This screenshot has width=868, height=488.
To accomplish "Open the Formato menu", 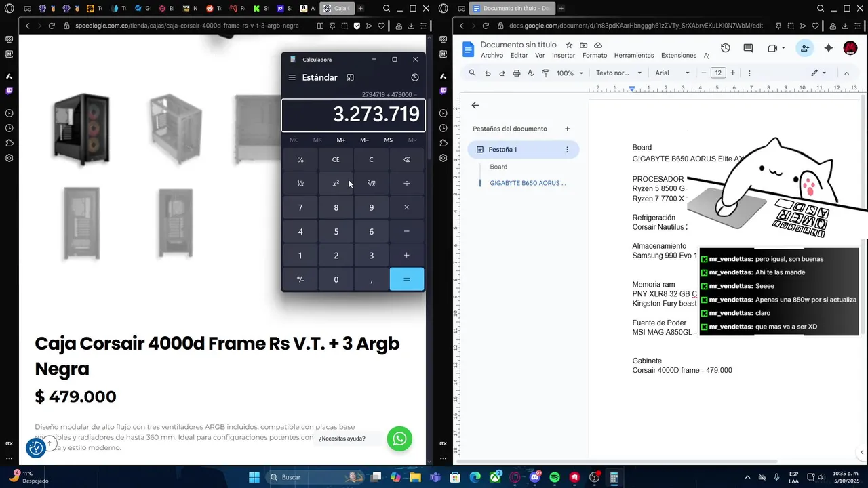I will click(595, 56).
